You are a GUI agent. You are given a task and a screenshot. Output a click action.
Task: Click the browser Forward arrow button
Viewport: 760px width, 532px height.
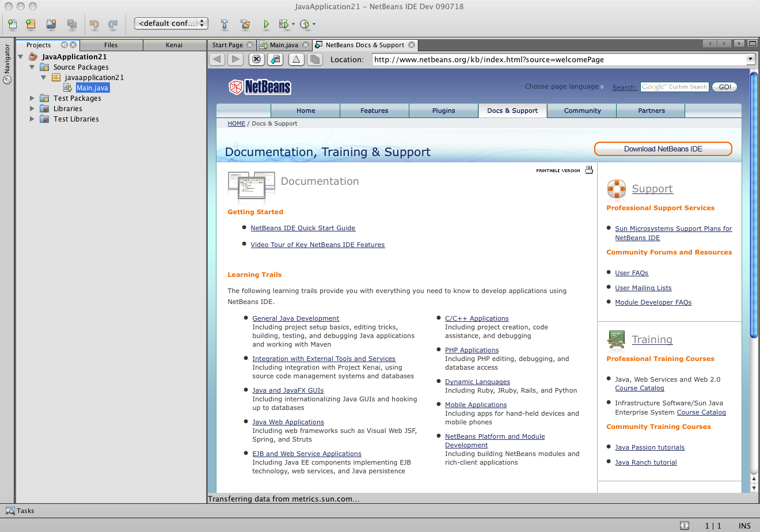pyautogui.click(x=235, y=59)
